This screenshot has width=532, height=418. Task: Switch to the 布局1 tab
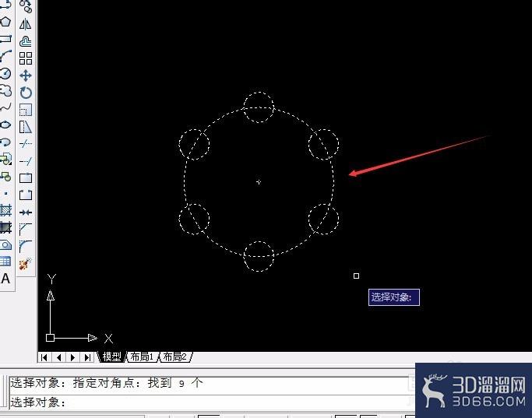pos(142,357)
